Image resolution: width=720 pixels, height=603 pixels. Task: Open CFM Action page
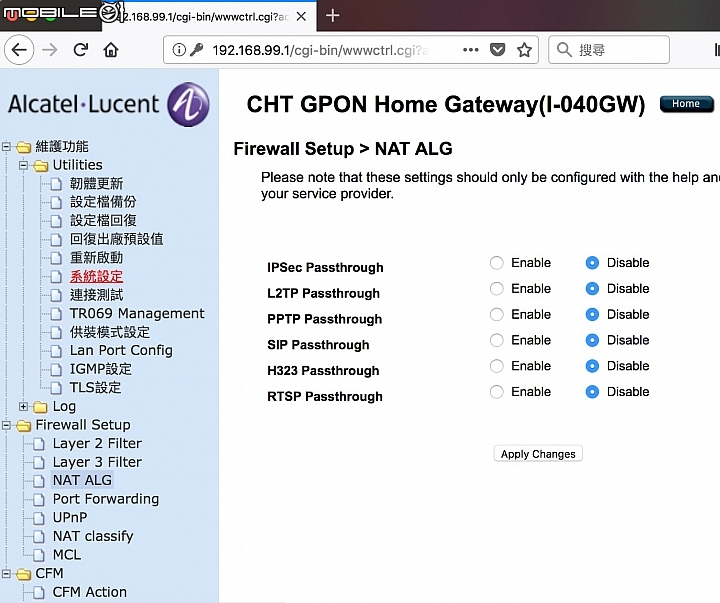pyautogui.click(x=90, y=592)
